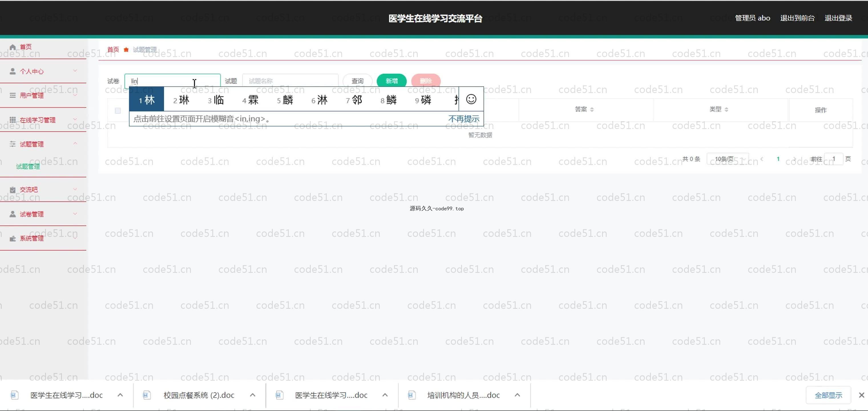Select IME candidate 9 磷
Screen dimensions: 868x411
[x=423, y=100]
